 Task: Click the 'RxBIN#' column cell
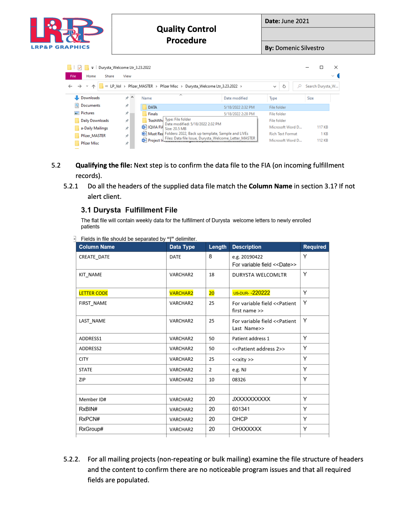pos(121,409)
